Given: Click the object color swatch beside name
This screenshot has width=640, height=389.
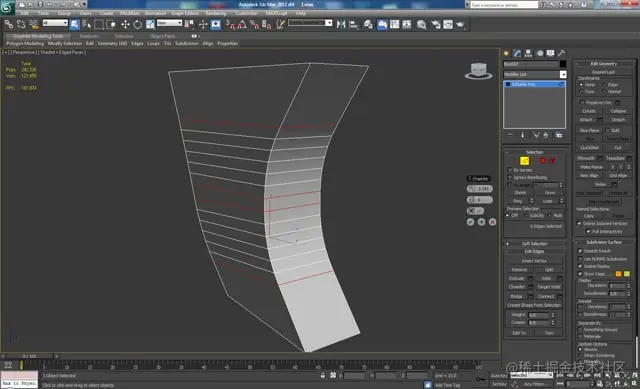Looking at the screenshot, I should tap(563, 64).
